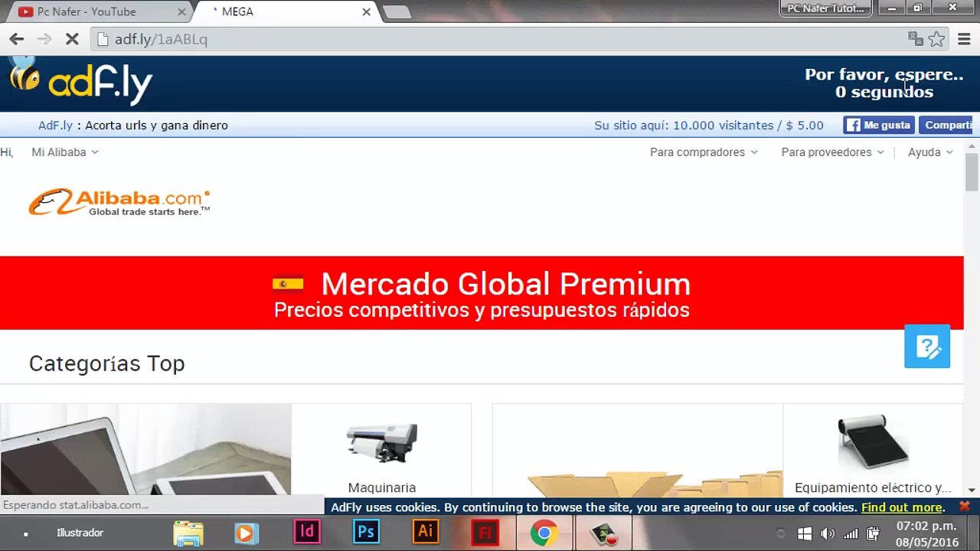Open the media player taskbar icon
980x551 pixels.
246,533
